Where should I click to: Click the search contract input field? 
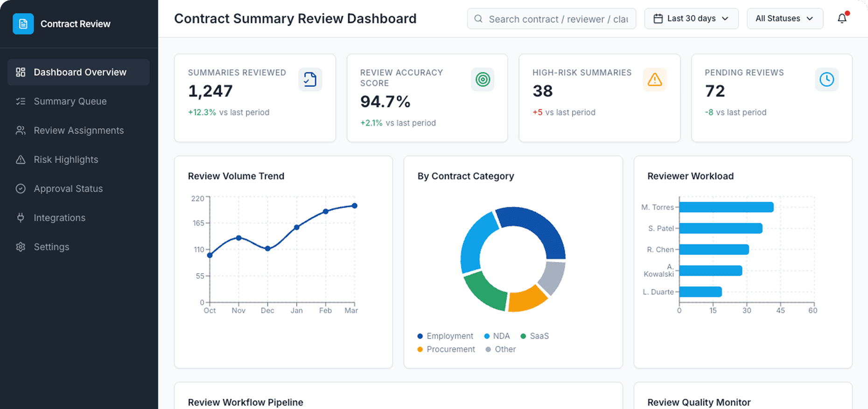point(552,19)
